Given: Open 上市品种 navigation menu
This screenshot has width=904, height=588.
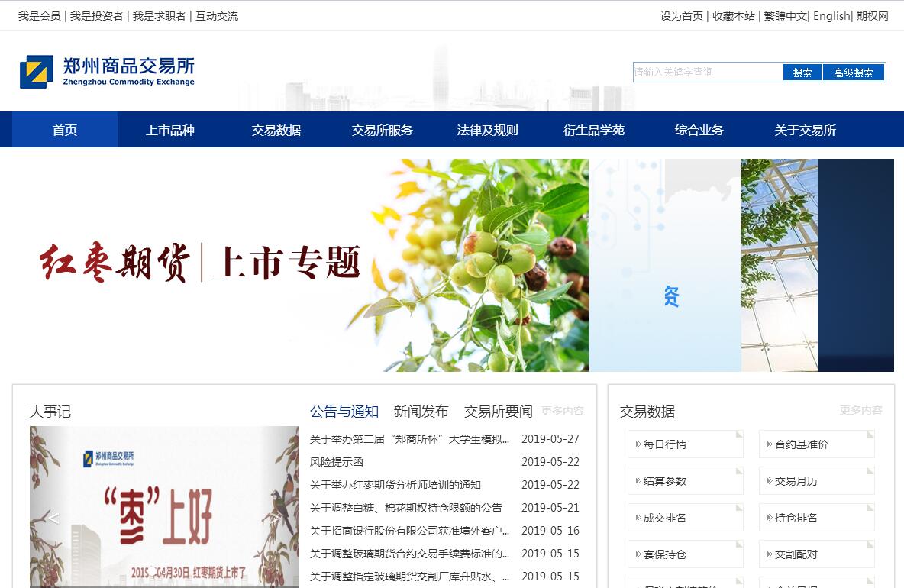Looking at the screenshot, I should [x=170, y=130].
